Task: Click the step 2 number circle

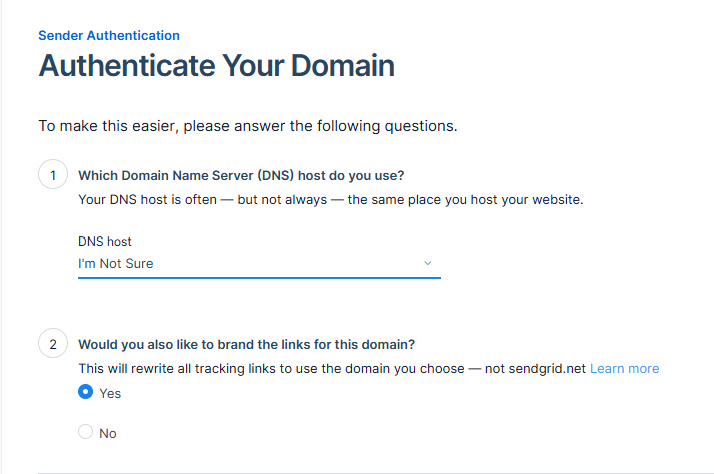Action: pyautogui.click(x=52, y=345)
